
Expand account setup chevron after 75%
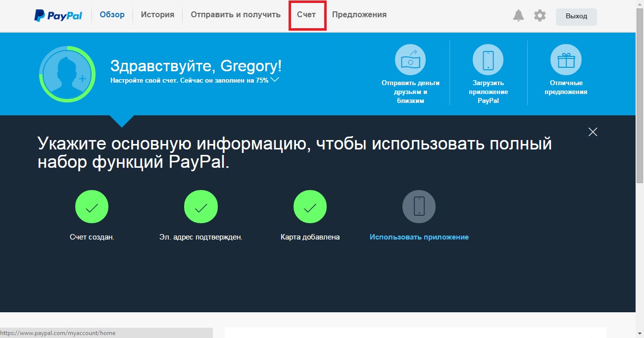pos(275,79)
